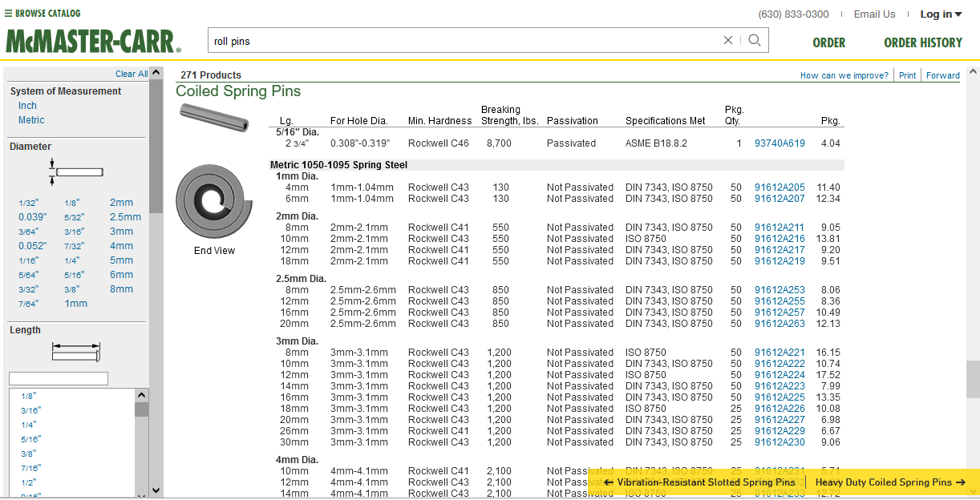Select the 2mm diameter filter

(x=121, y=203)
